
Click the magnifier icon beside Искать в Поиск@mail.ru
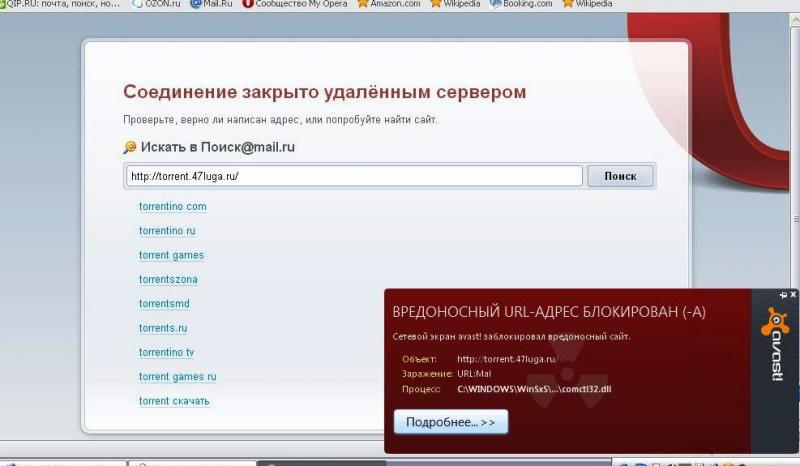[129, 147]
